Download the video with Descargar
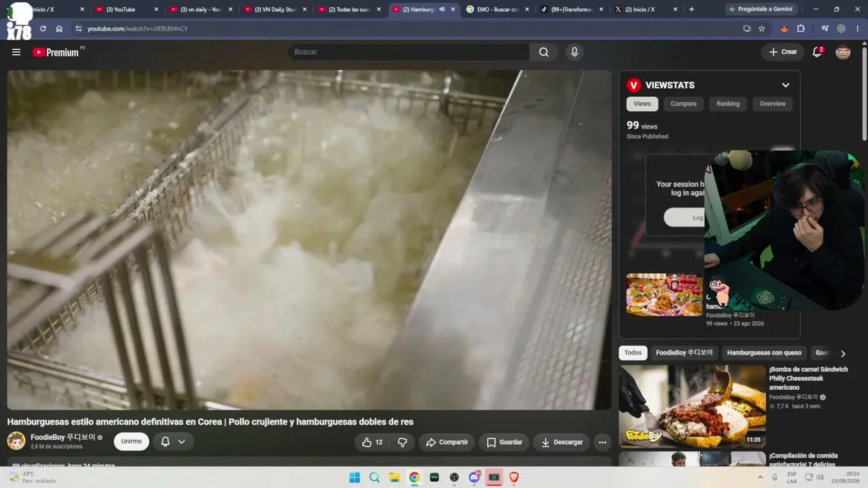The width and height of the screenshot is (868, 488). pos(562,442)
